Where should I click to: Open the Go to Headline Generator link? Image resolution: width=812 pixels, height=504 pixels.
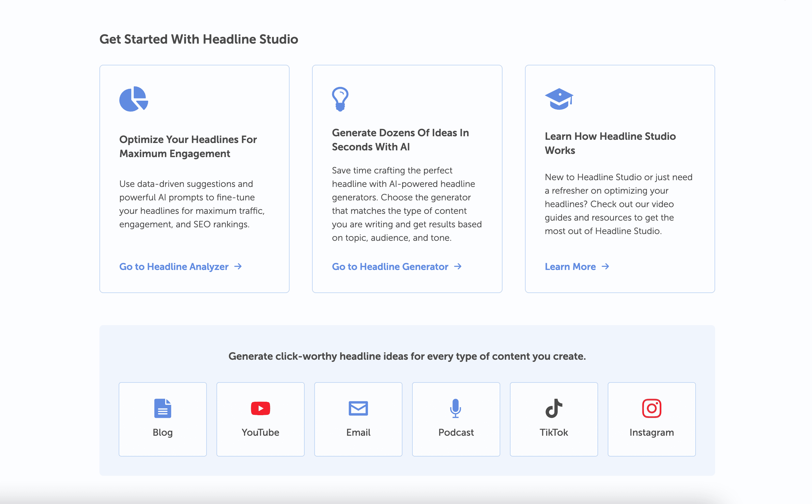pos(390,267)
